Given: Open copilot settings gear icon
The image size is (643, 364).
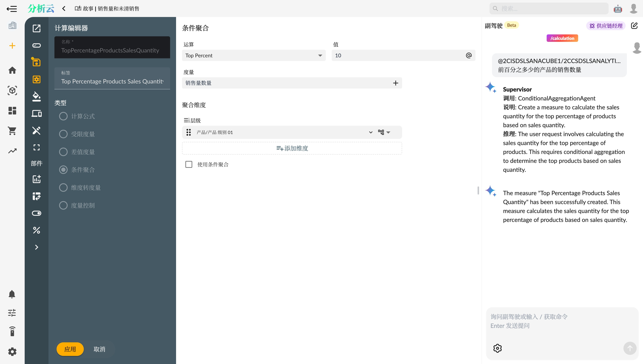Looking at the screenshot, I should click(497, 348).
